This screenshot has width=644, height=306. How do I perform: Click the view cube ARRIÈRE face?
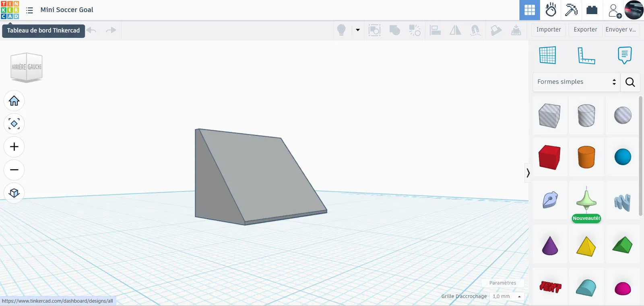(x=19, y=67)
